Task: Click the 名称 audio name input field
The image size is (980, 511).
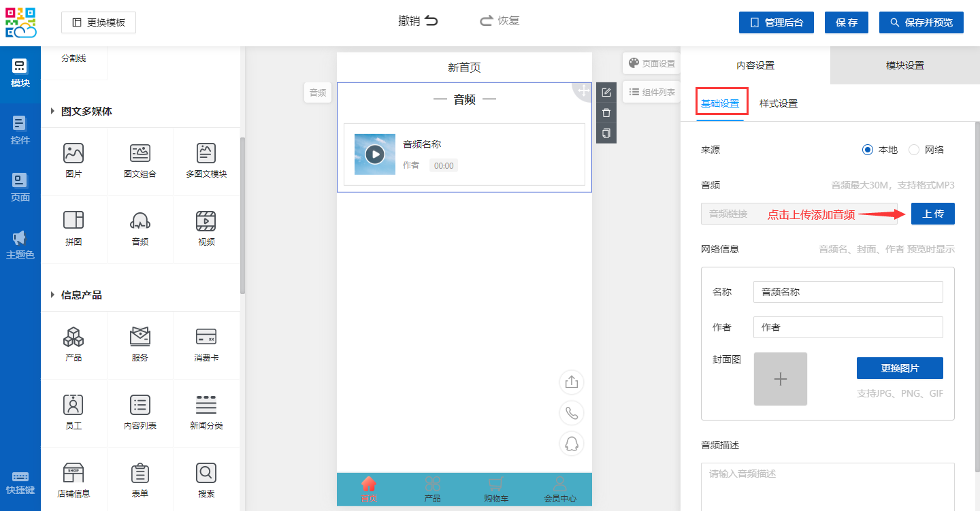Action: click(847, 292)
